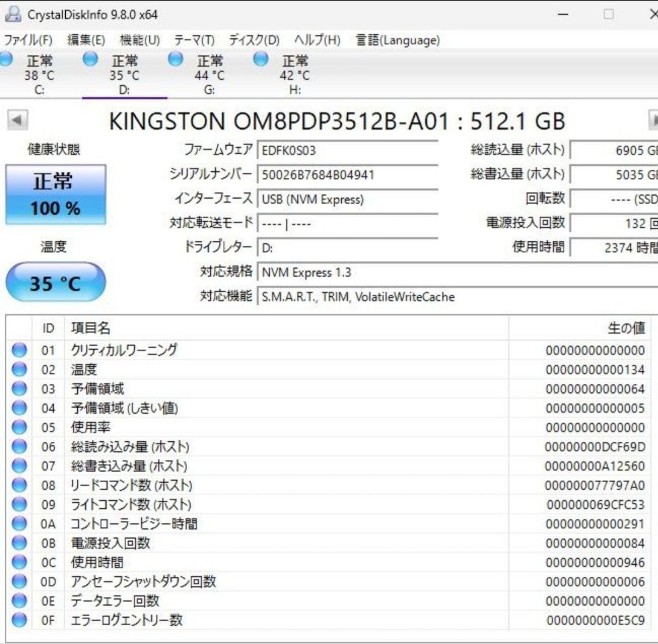The width and height of the screenshot is (658, 644).
Task: Open the テーマ(T) menu
Action: tap(194, 40)
